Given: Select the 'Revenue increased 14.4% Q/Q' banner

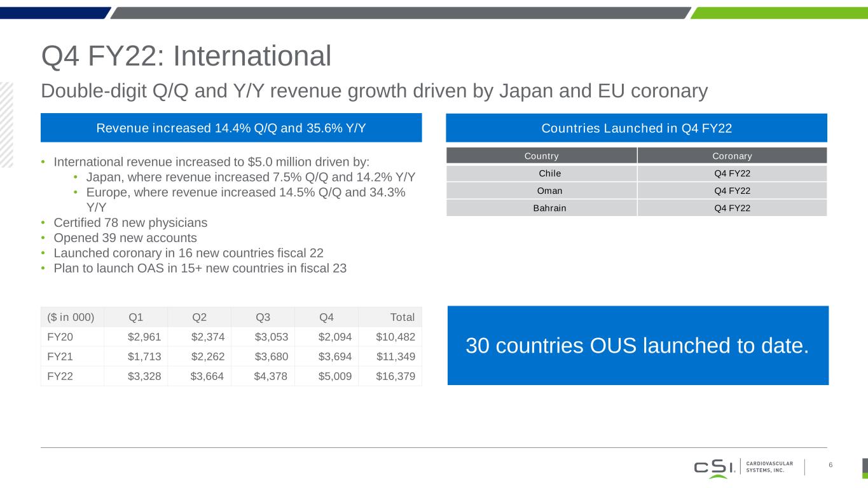Looking at the screenshot, I should coord(231,128).
